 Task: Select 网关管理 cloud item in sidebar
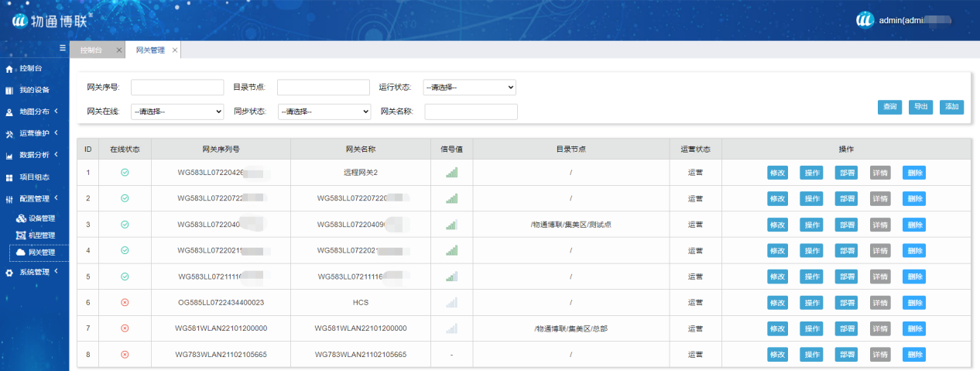(x=40, y=252)
